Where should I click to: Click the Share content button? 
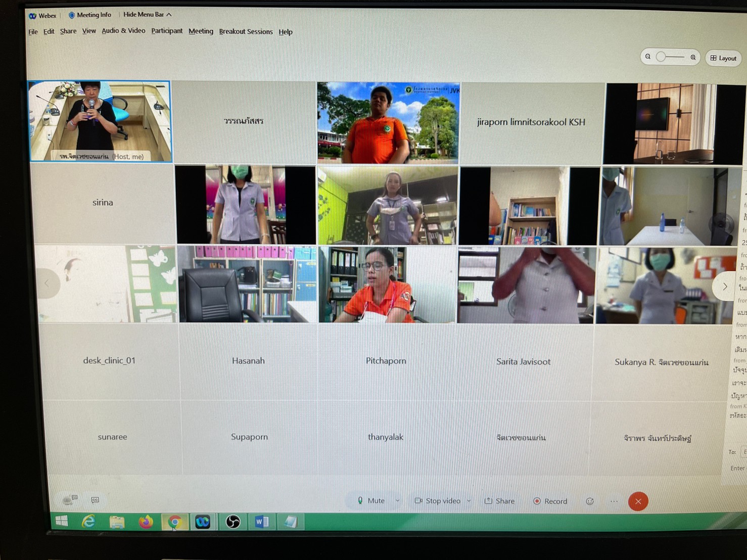coord(499,501)
